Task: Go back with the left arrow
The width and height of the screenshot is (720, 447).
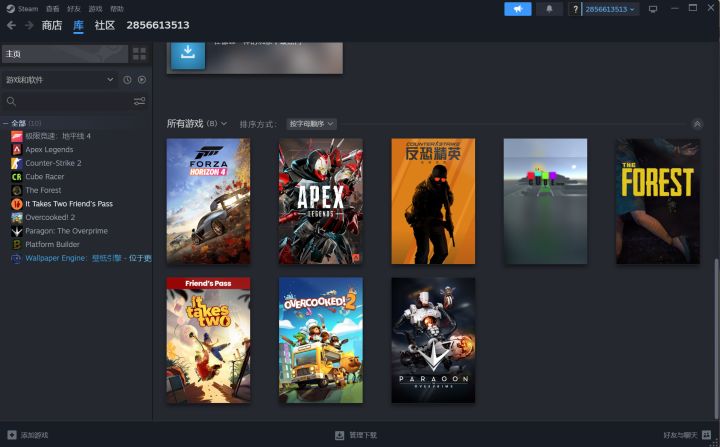Action: pyautogui.click(x=11, y=25)
